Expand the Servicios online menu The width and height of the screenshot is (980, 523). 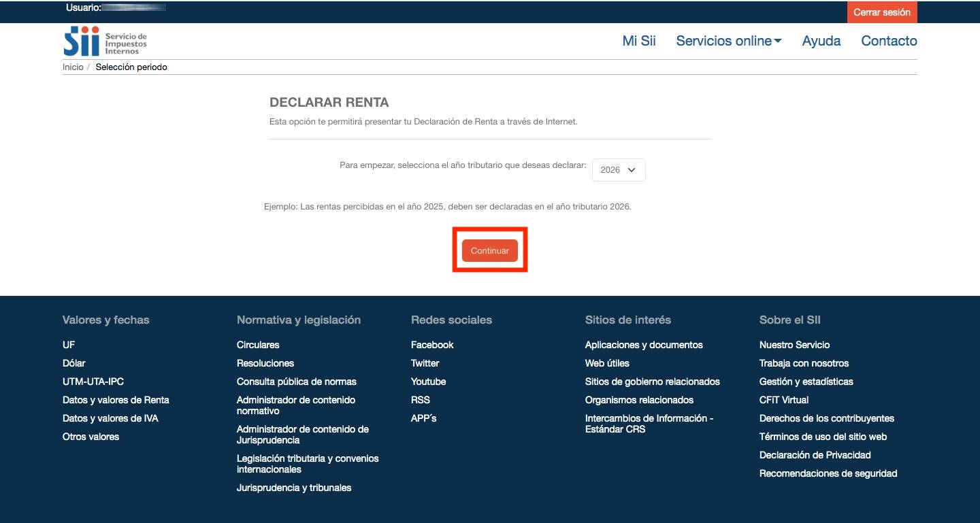[x=728, y=41]
